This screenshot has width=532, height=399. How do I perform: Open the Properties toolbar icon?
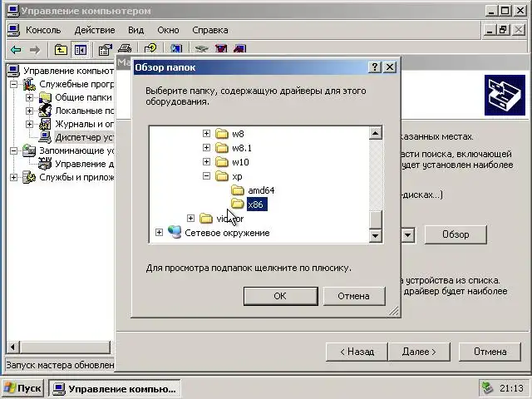point(105,50)
